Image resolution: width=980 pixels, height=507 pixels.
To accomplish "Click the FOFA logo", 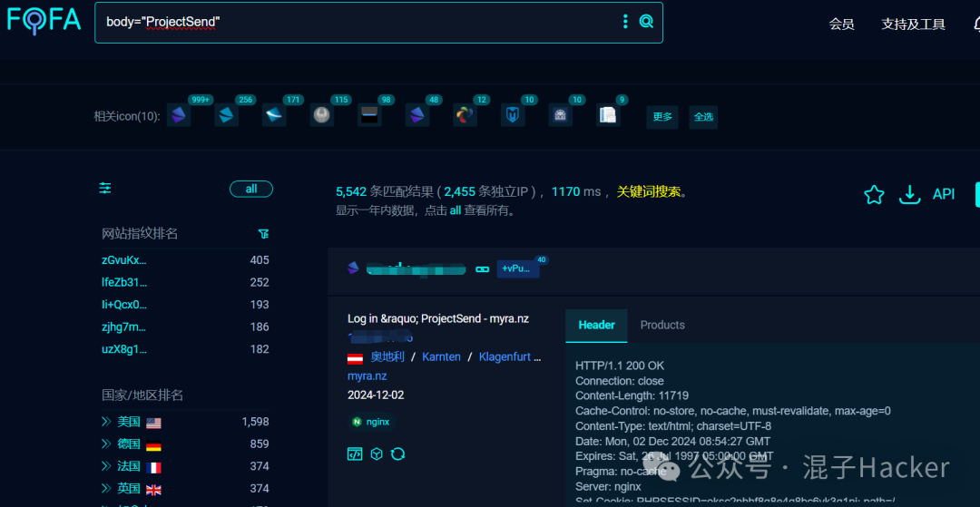I will coord(44,21).
